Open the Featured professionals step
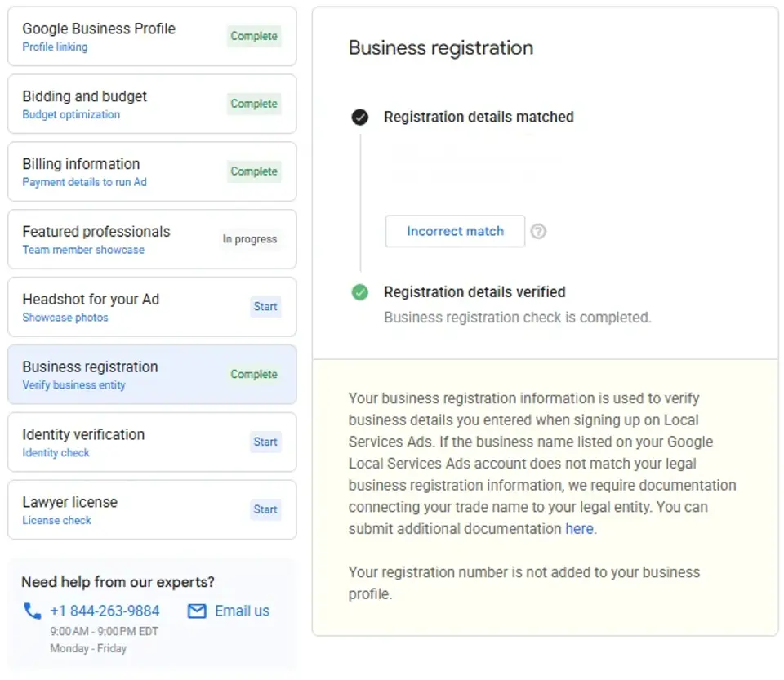The width and height of the screenshot is (784, 680). (152, 239)
